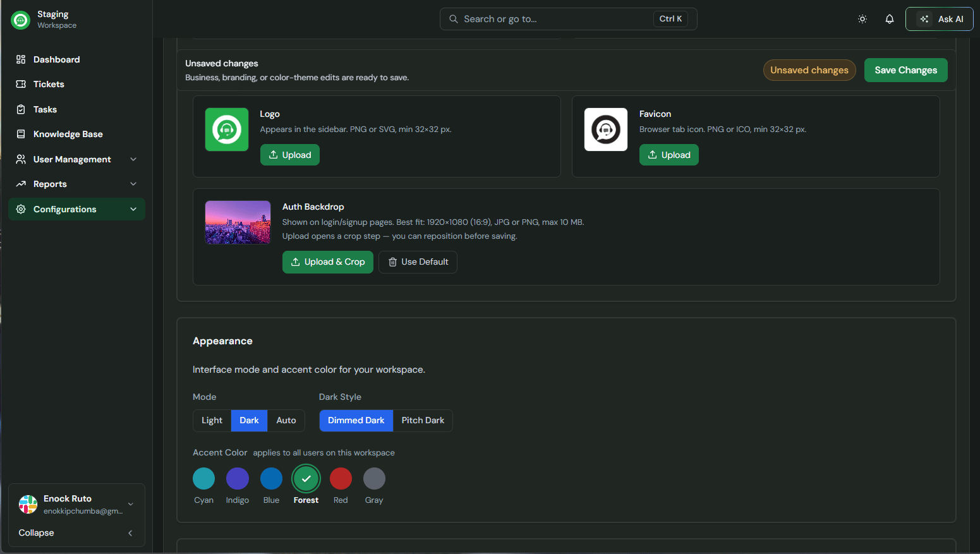Click the Tickets ticket icon
This screenshot has height=554, width=980.
[x=21, y=84]
